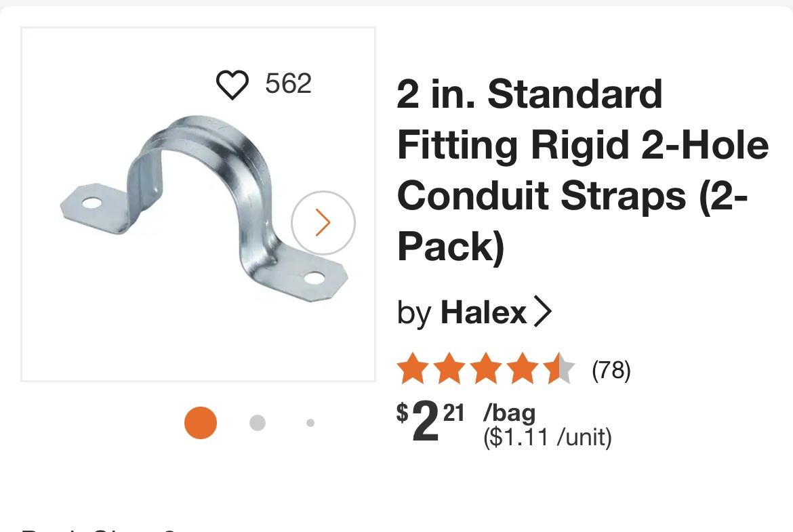The image size is (793, 532).
Task: Click the Halex strap's right mounting hole
Action: coord(314,278)
